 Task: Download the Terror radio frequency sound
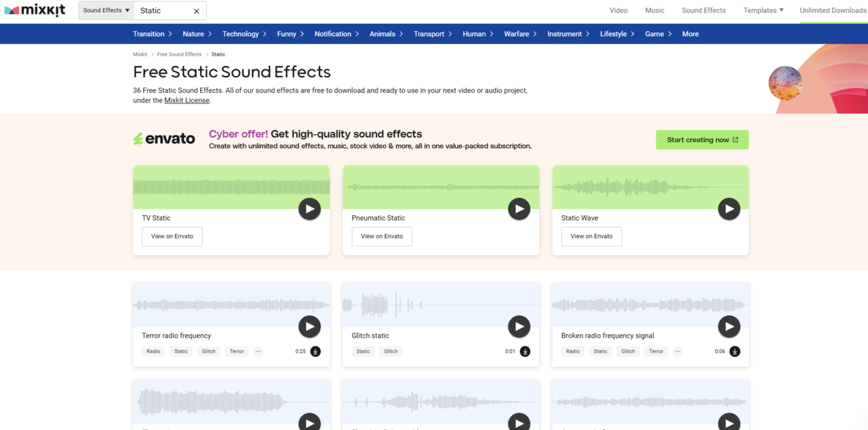click(x=315, y=351)
